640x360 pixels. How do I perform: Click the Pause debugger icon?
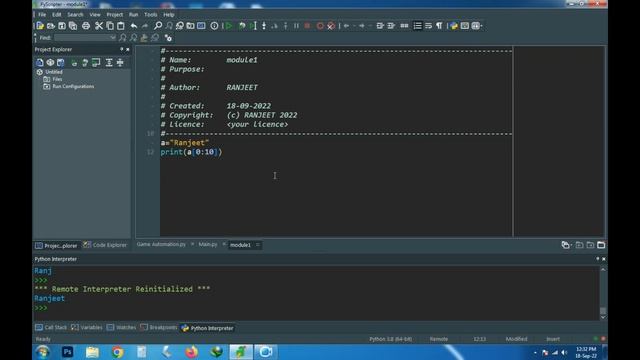point(296,26)
